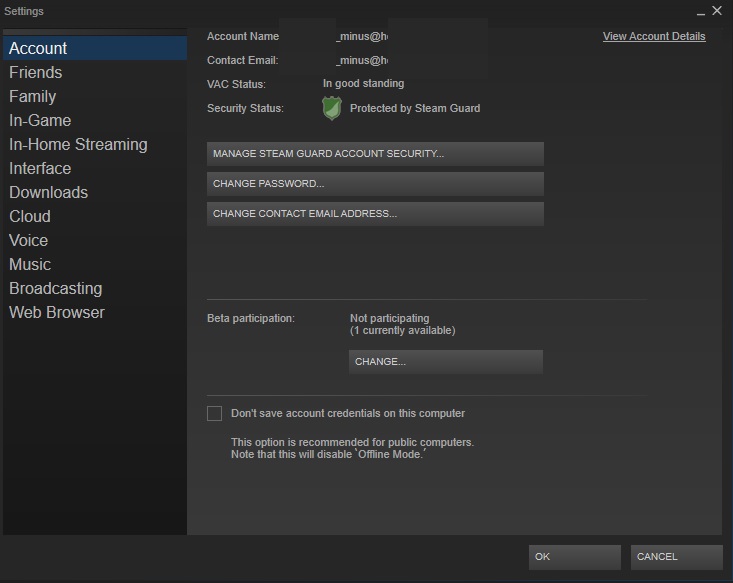Open the Family settings category
Image resolution: width=733 pixels, height=583 pixels.
95,96
